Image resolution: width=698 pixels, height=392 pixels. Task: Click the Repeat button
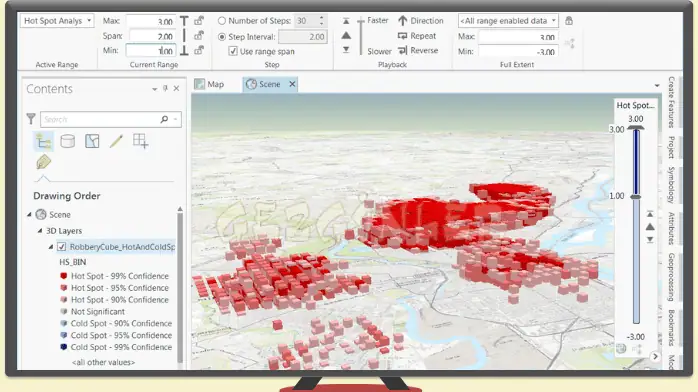click(417, 36)
